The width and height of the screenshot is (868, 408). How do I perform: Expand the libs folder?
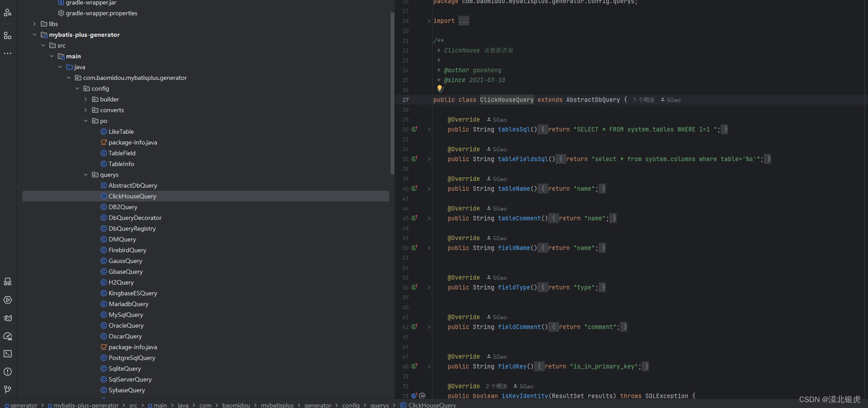35,24
